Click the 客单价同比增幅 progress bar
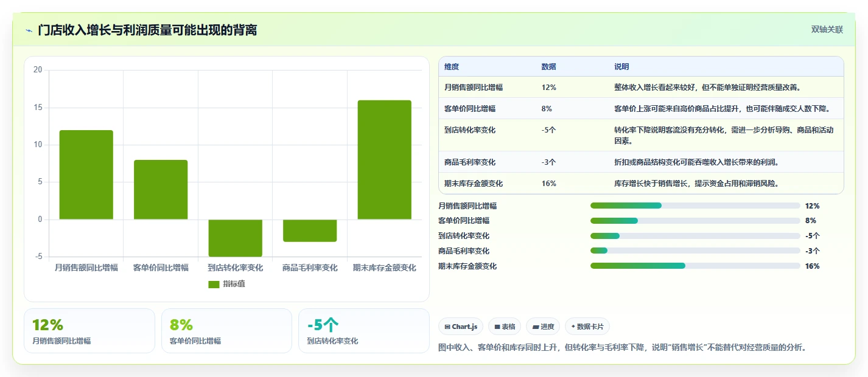Screen dimensions: 868x377 695,221
